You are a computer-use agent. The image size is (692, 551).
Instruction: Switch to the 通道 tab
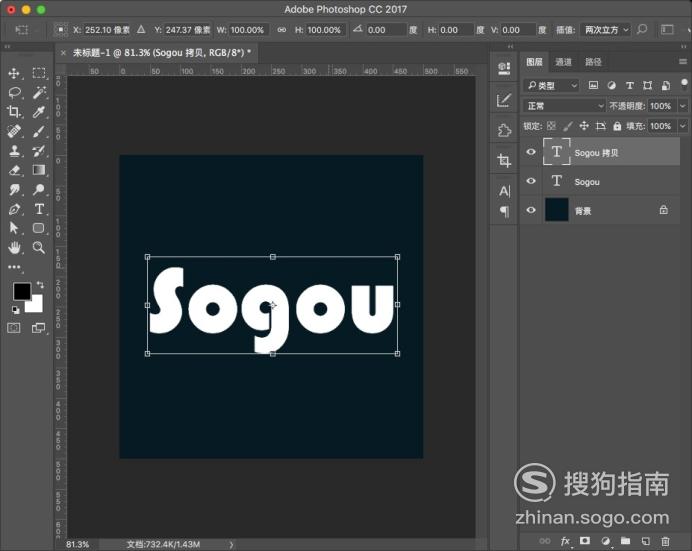[x=564, y=62]
